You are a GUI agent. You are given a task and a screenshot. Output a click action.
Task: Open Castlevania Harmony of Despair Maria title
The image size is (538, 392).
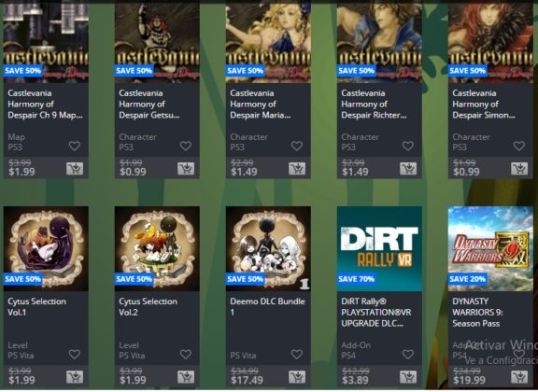coord(261,104)
